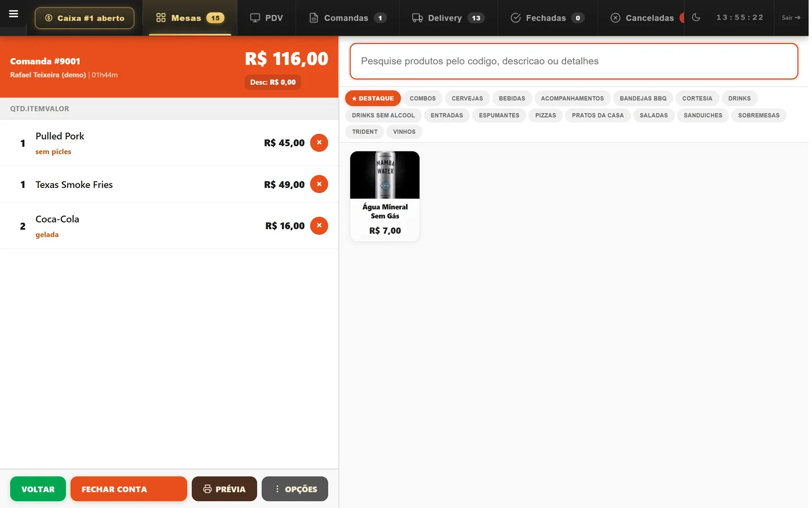Switch to the PDV tab
Viewport: 812px width, 508px height.
267,18
